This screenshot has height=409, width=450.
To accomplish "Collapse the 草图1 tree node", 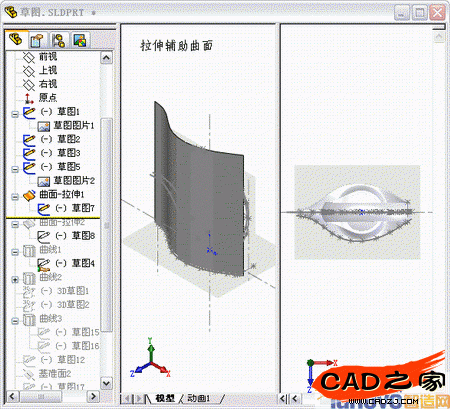I will (15, 114).
